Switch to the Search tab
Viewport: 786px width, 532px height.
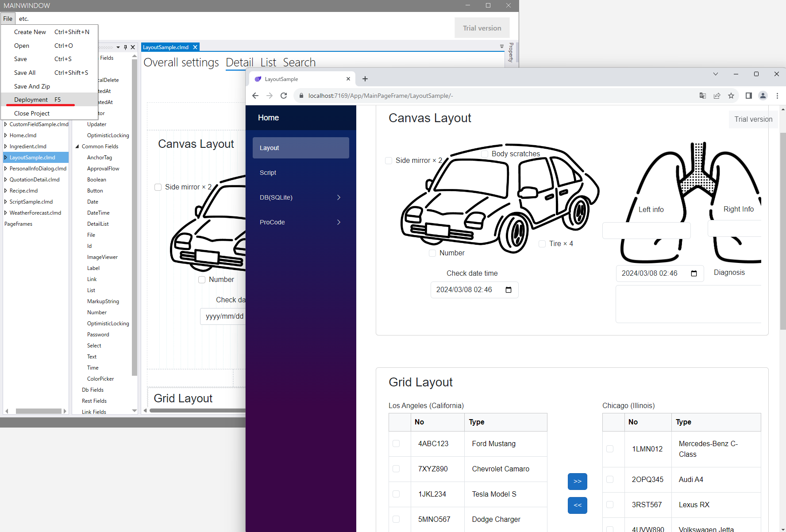(x=299, y=62)
